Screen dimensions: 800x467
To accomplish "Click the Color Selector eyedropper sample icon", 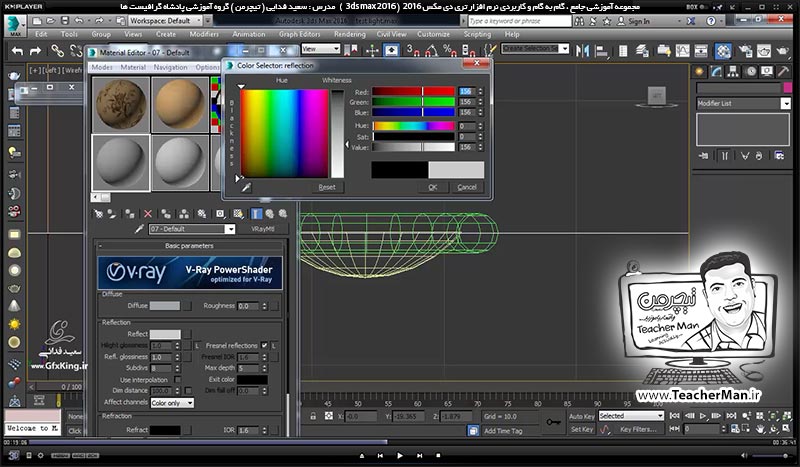I will tap(246, 187).
